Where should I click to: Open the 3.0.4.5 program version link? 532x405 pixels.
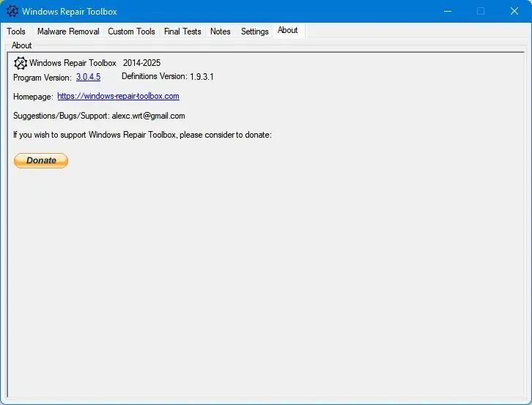(88, 77)
